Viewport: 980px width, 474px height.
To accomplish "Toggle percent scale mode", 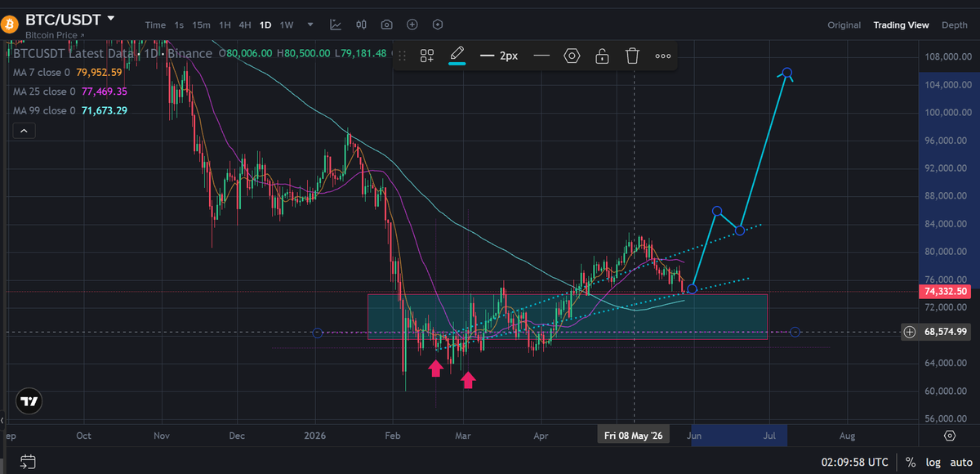I will 911,462.
